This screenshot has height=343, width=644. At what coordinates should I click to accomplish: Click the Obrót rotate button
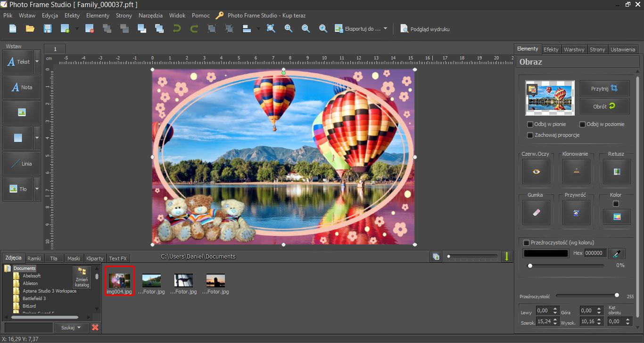coord(604,106)
